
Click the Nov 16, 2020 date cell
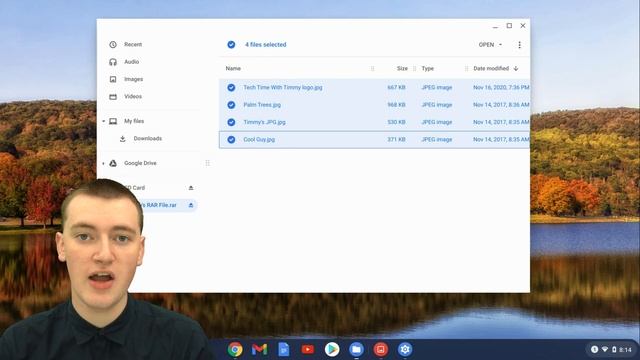click(501, 87)
